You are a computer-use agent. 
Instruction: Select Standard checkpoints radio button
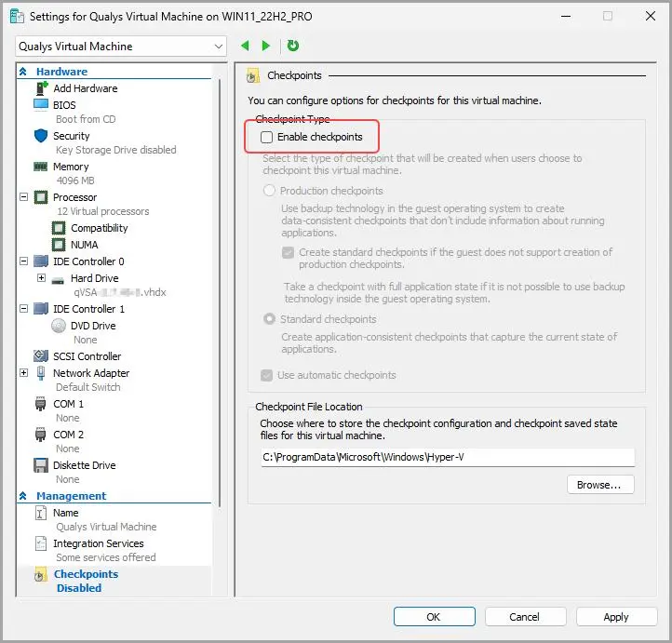[269, 319]
